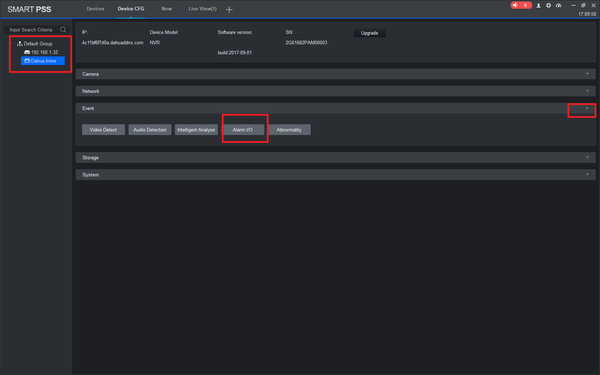Viewport: 600px width, 375px height.
Task: Switch to the Devices tab
Action: point(95,9)
